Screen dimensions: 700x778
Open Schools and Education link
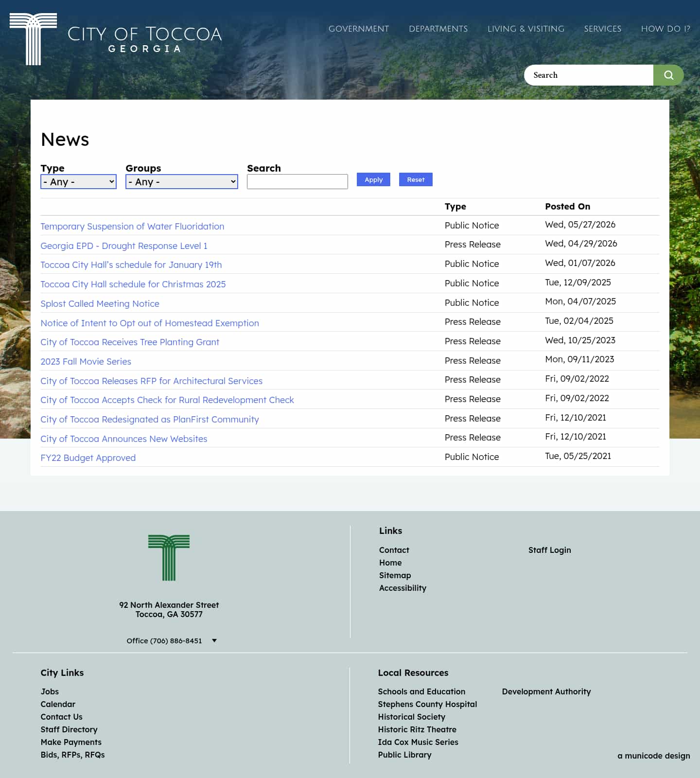click(x=421, y=691)
